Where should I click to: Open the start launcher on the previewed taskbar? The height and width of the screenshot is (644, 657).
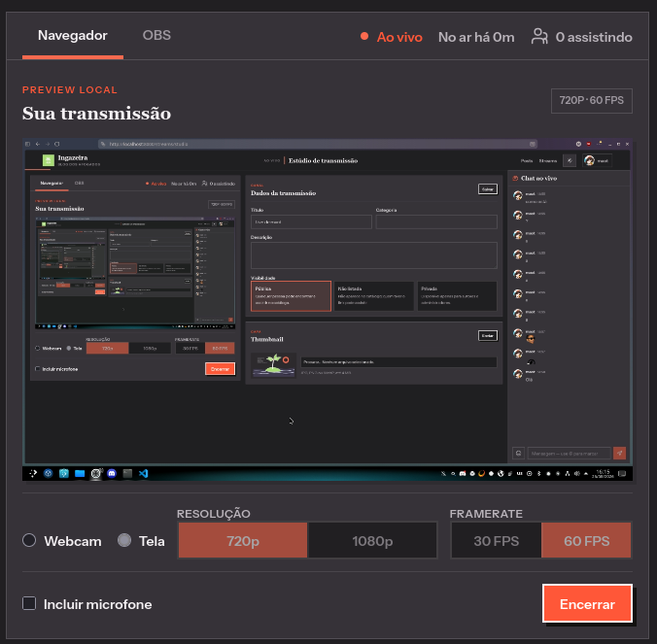pyautogui.click(x=33, y=473)
